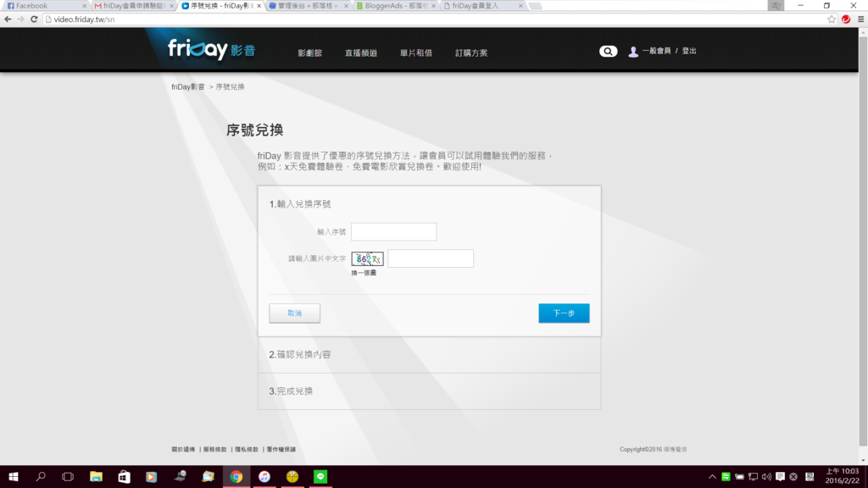This screenshot has height=488, width=868.
Task: Expand step 3.完成兌換
Action: coord(429,391)
